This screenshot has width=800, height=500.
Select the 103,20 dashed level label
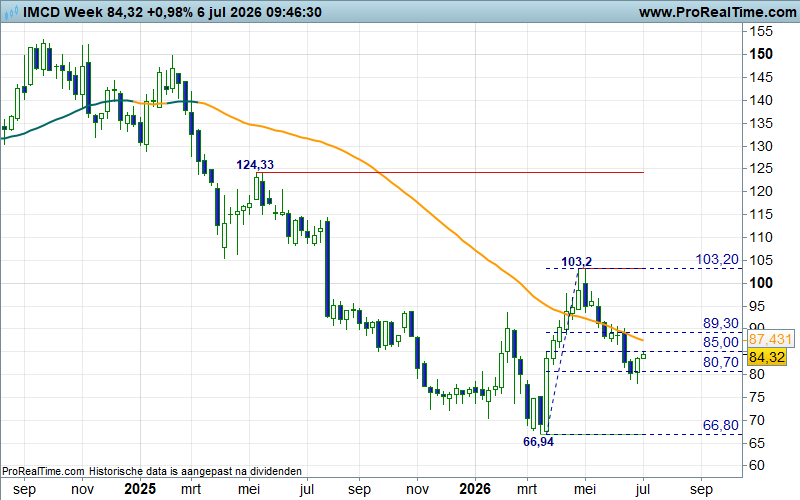(x=717, y=260)
